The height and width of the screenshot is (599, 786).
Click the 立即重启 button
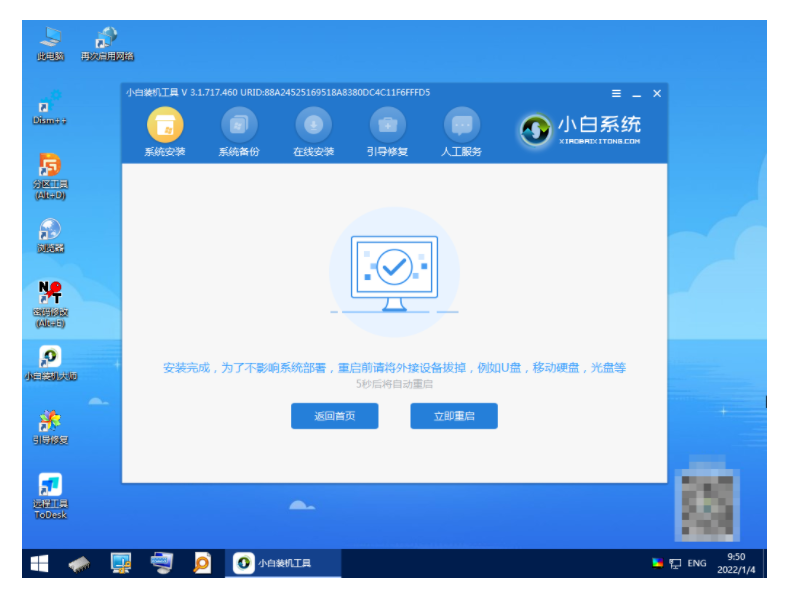[x=453, y=416]
